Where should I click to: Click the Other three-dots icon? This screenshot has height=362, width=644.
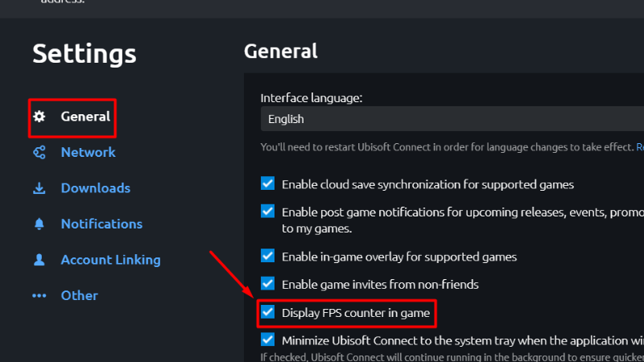tap(39, 295)
